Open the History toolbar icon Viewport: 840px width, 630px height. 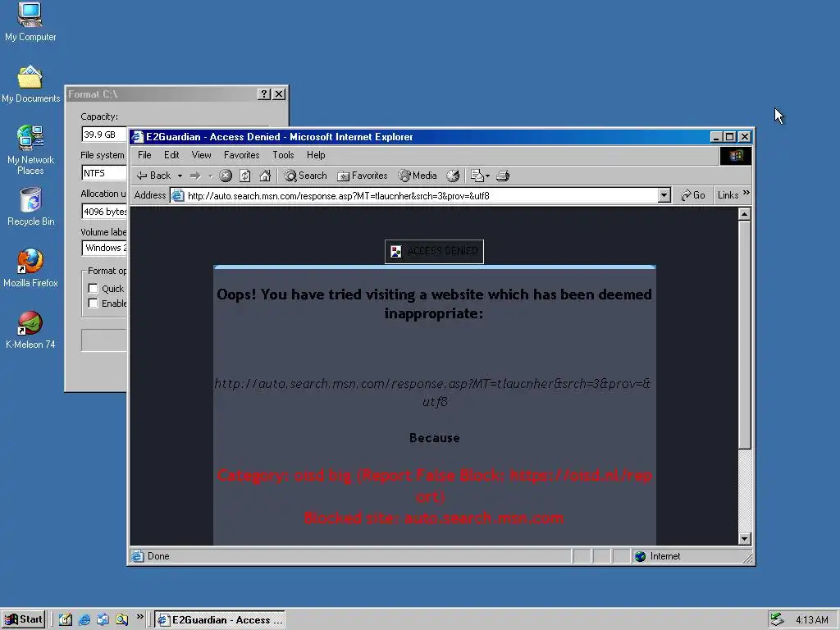point(453,176)
